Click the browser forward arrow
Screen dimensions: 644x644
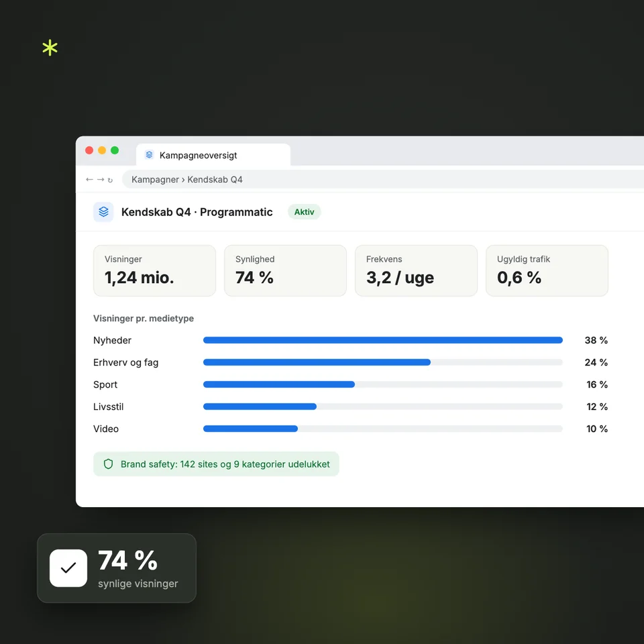[x=101, y=180]
